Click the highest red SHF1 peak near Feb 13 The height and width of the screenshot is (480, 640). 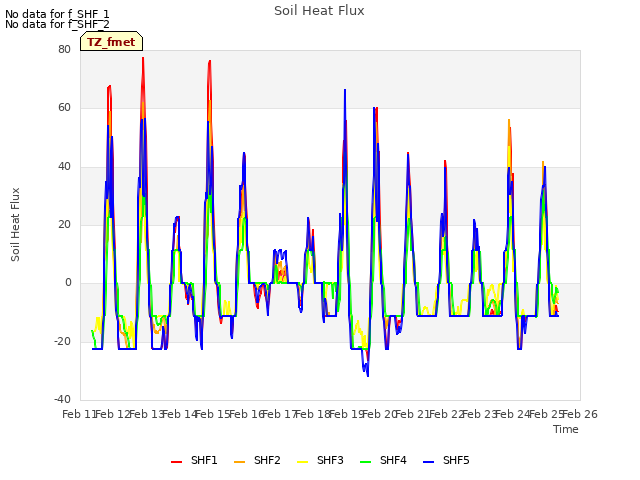click(x=143, y=58)
